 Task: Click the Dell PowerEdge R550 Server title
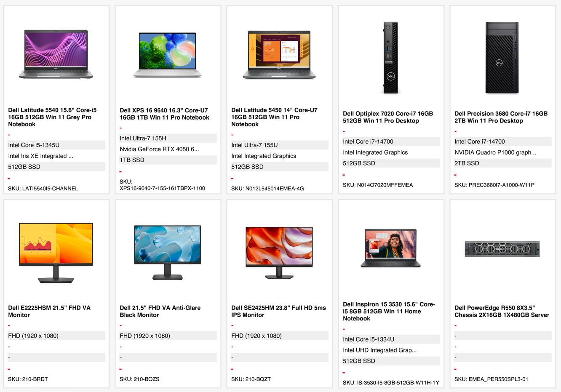[502, 311]
